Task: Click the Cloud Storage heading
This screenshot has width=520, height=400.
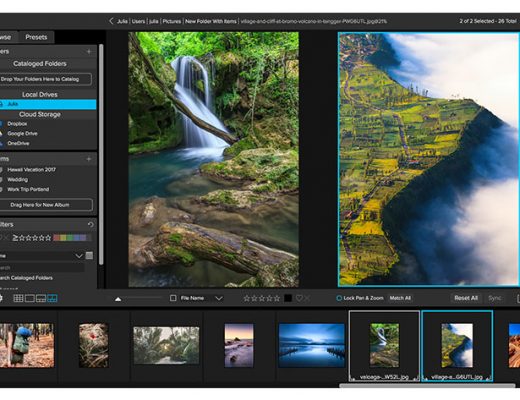Action: point(40,114)
